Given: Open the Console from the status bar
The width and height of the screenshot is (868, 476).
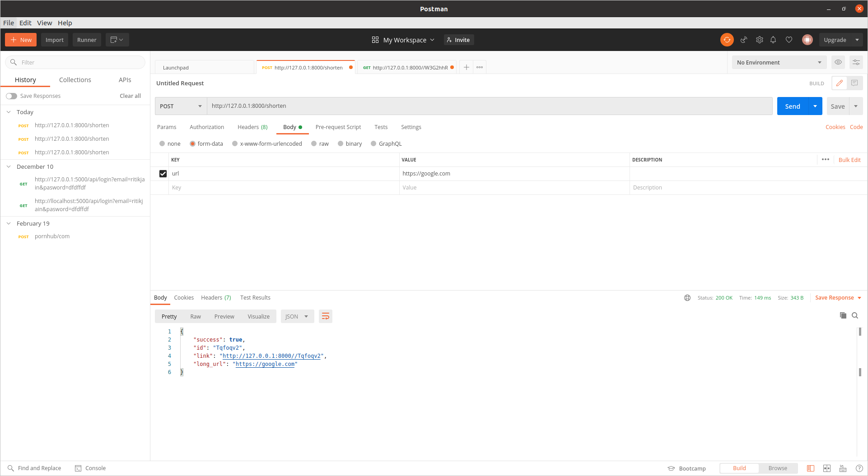Looking at the screenshot, I should coord(90,468).
